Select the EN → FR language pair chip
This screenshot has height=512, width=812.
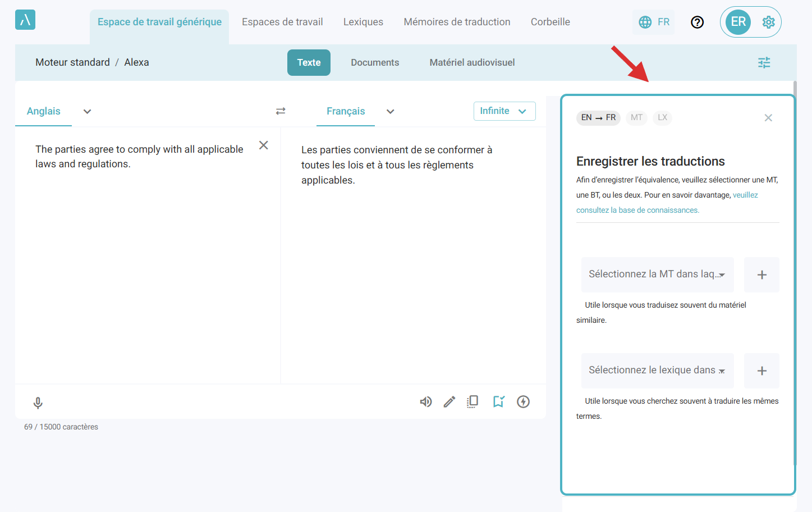point(598,117)
